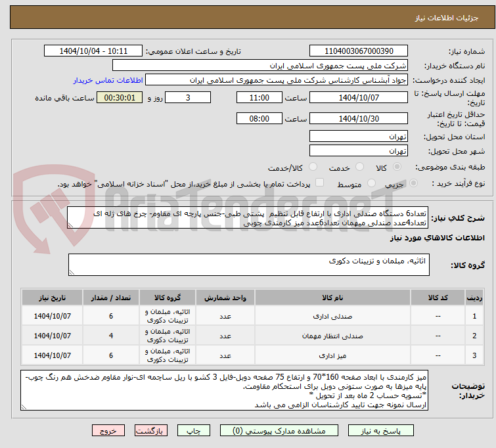Viewport: 496px width, 448px height.
Task: Click the resize handle of buyer notes box
Action: [x=24, y=407]
